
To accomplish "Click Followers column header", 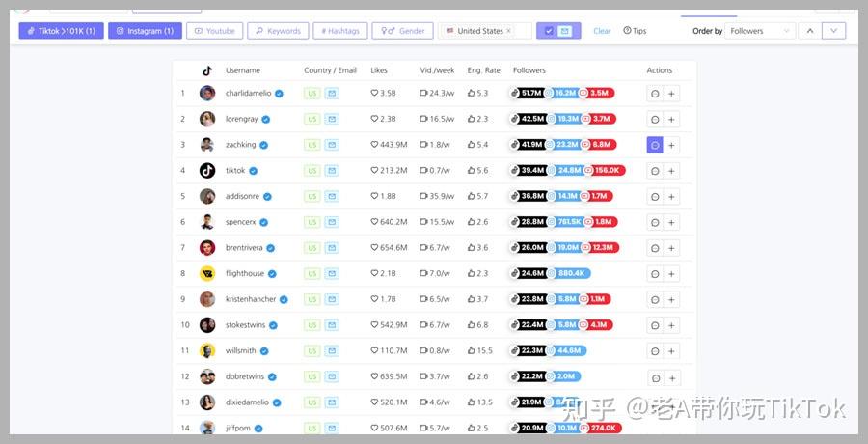I will [529, 70].
